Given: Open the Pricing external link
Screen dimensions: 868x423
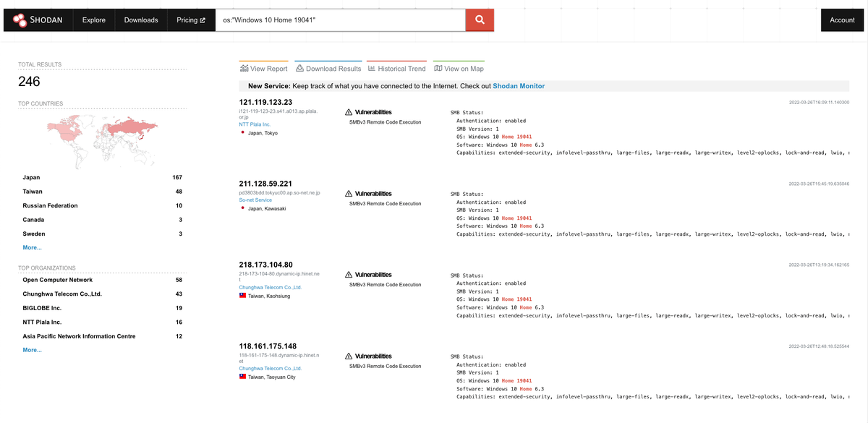Looking at the screenshot, I should coord(191,20).
